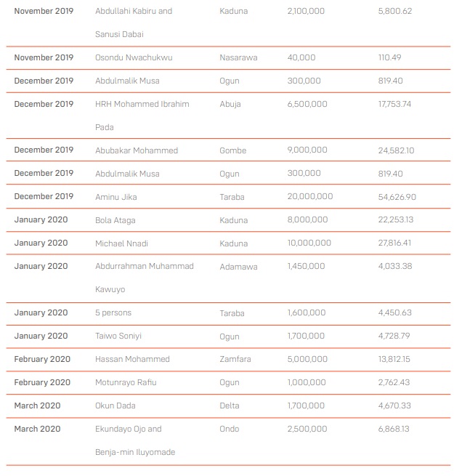Select the Adamawa location cell
Viewport: 454px width, 476px height.
[x=238, y=267]
